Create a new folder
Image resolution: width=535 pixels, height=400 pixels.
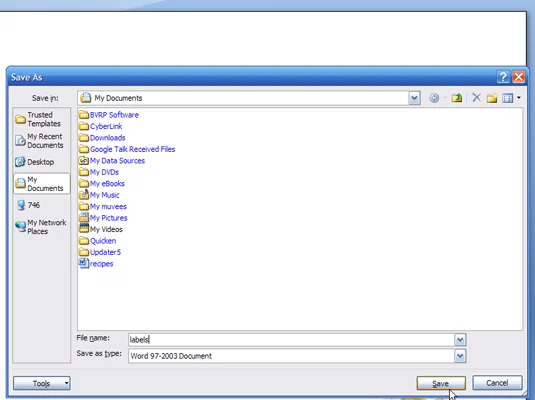point(492,98)
